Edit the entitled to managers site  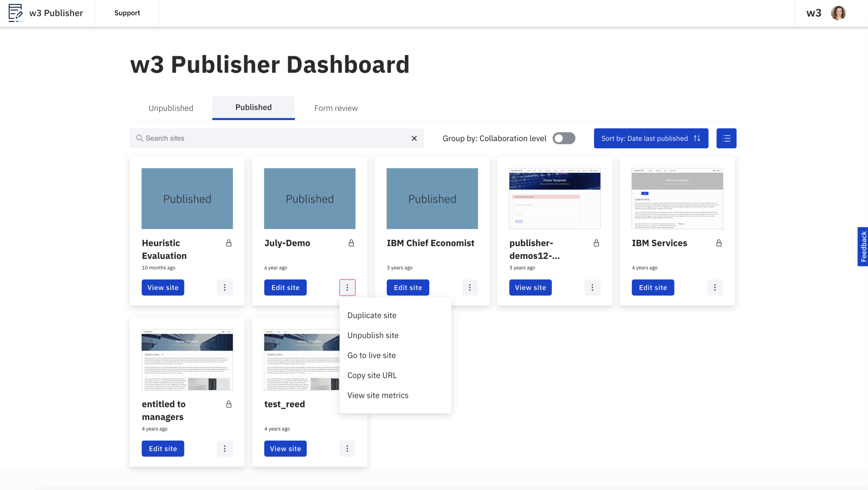click(163, 448)
